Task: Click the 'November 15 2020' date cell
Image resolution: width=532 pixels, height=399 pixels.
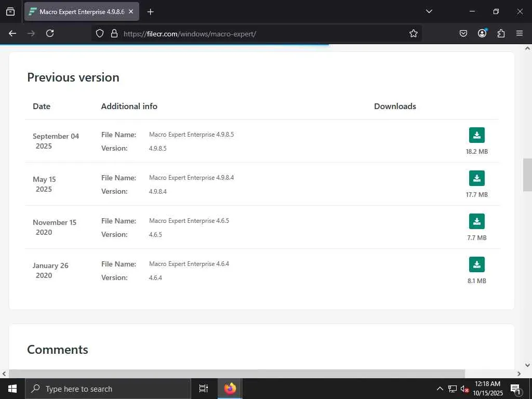Action: click(54, 227)
